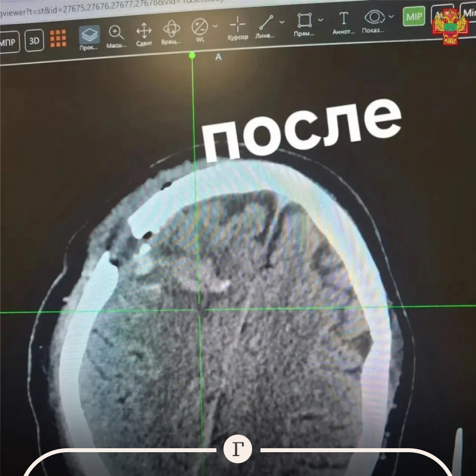The image size is (476, 476).
Task: Select the WL window level tool
Action: (200, 30)
